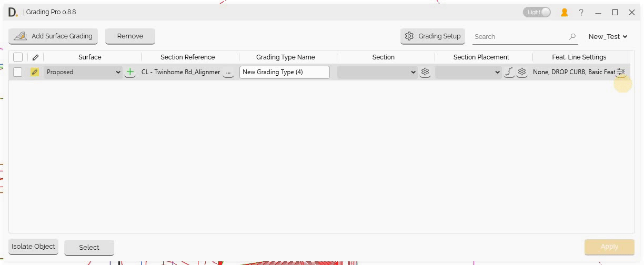The width and height of the screenshot is (644, 265).
Task: Click ellipsis button beside CL - Twinhome Rd alignment
Action: [x=228, y=73]
